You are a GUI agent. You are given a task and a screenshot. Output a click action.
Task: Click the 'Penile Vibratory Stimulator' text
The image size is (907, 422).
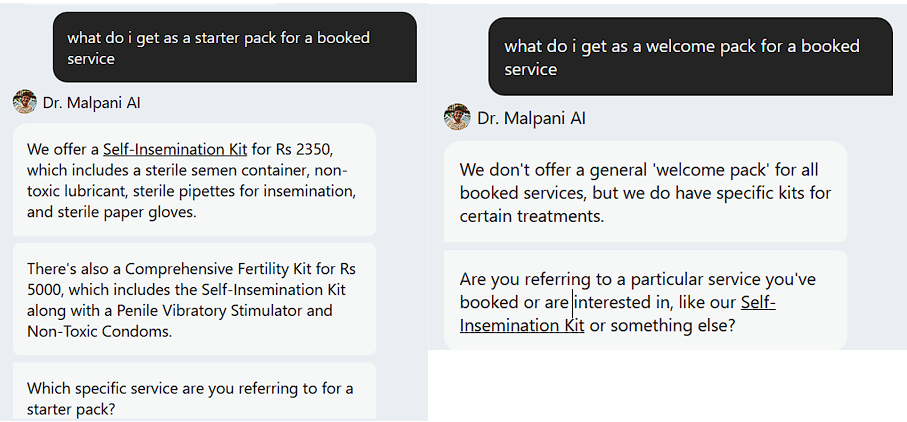[x=188, y=310]
